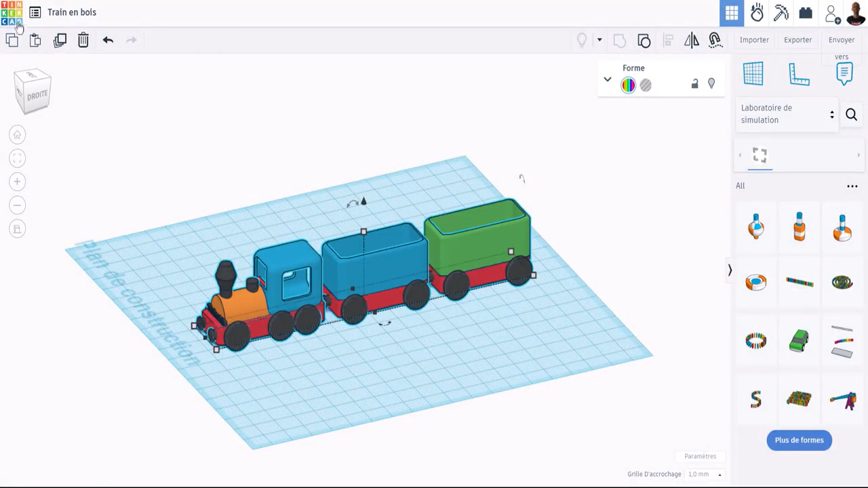The image size is (868, 488).
Task: Collapse the Forme panel with its chevron
Action: pyautogui.click(x=608, y=79)
